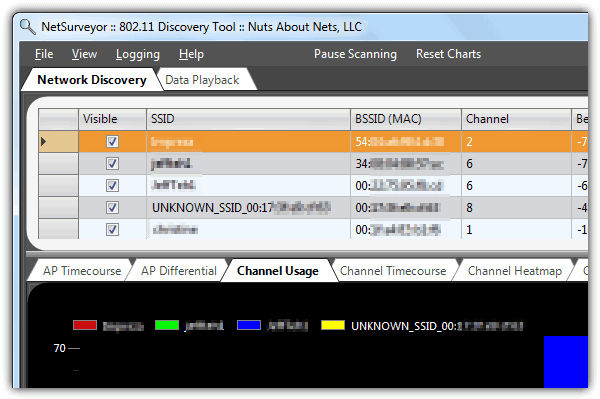The height and width of the screenshot is (399, 600).
Task: Click Reset Charts
Action: pos(448,54)
